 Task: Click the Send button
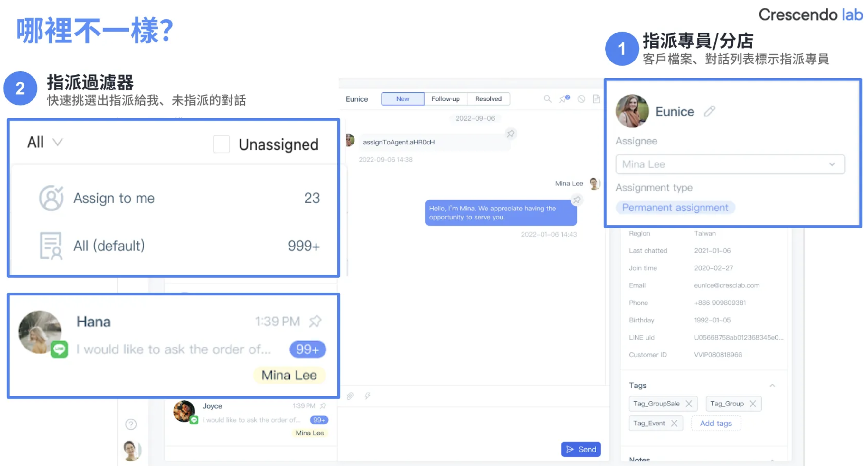[x=580, y=449]
